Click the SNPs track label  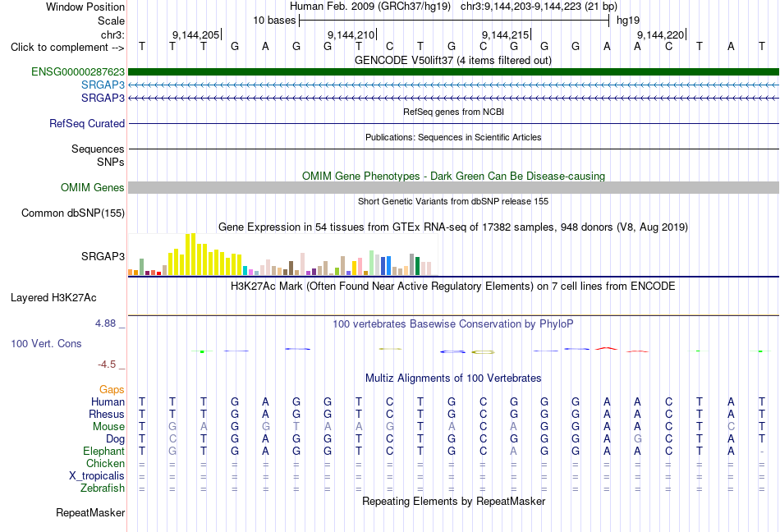coord(111,162)
